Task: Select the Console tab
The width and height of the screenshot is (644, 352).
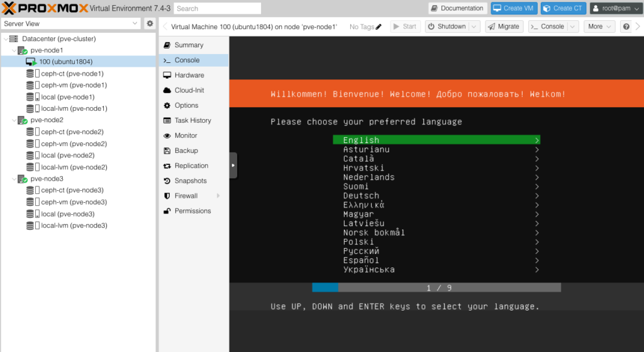Action: tap(194, 60)
